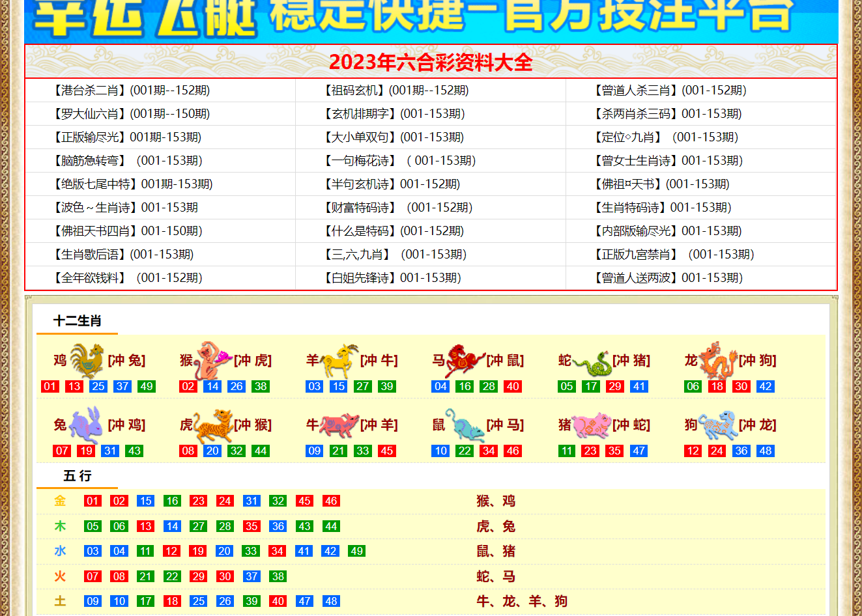Click the [冲 龙] label beside dog
This screenshot has width=862, height=616.
pyautogui.click(x=758, y=425)
